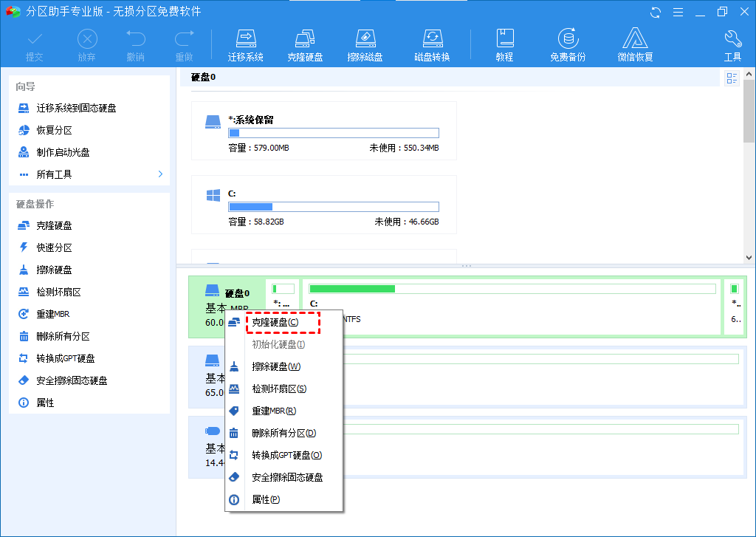Click the scroll down arrow of partition list
The width and height of the screenshot is (756, 537).
click(x=749, y=258)
